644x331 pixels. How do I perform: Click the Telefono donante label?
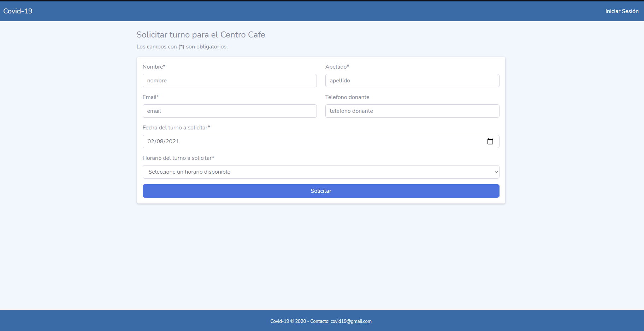[347, 97]
